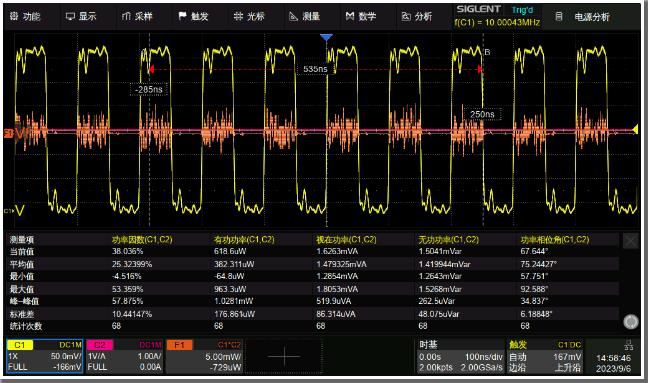Toggle the C1 channel box

coord(45,356)
